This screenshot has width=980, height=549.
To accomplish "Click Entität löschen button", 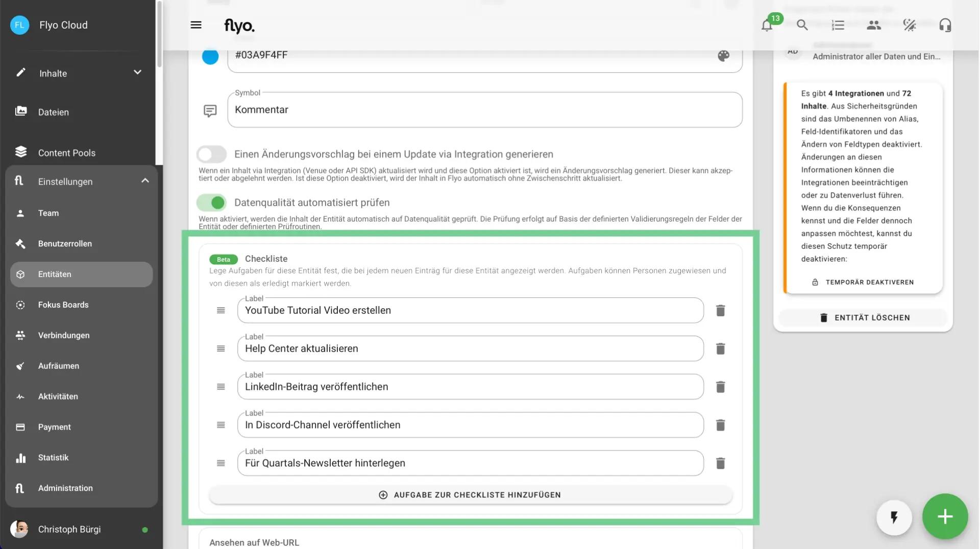I will (863, 317).
